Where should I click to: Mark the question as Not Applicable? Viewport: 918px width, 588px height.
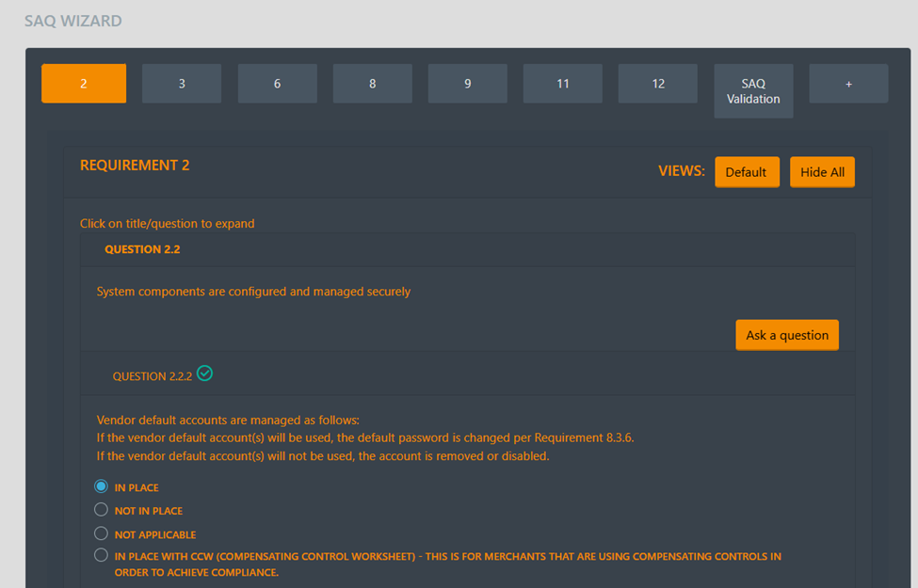click(x=102, y=533)
